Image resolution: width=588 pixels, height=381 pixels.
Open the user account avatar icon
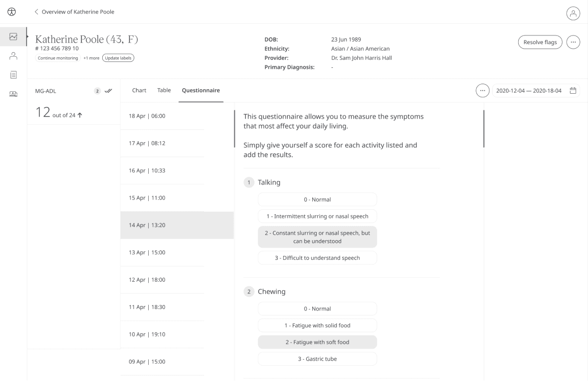coord(573,14)
